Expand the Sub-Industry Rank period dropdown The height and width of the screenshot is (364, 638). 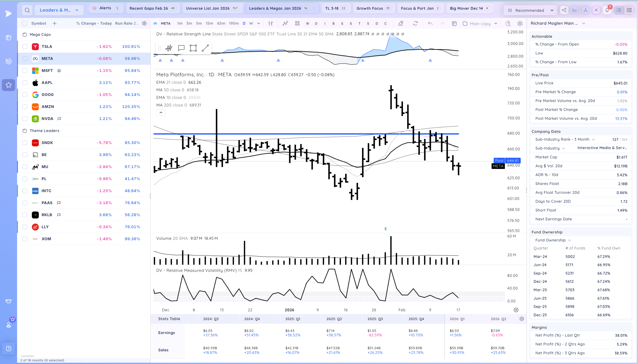[x=593, y=140]
